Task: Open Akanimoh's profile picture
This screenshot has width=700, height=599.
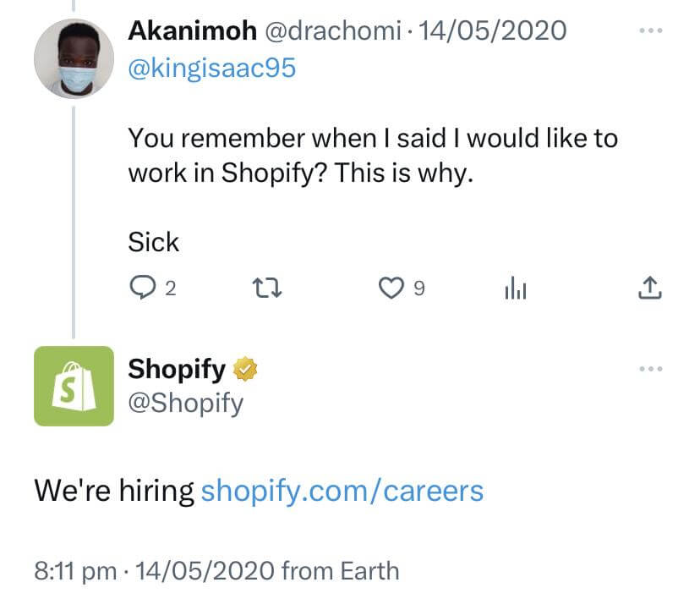Action: click(x=74, y=58)
